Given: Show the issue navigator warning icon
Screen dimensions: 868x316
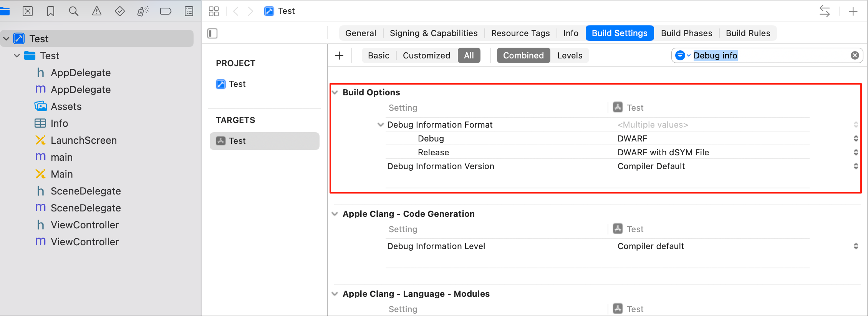Looking at the screenshot, I should tap(96, 11).
